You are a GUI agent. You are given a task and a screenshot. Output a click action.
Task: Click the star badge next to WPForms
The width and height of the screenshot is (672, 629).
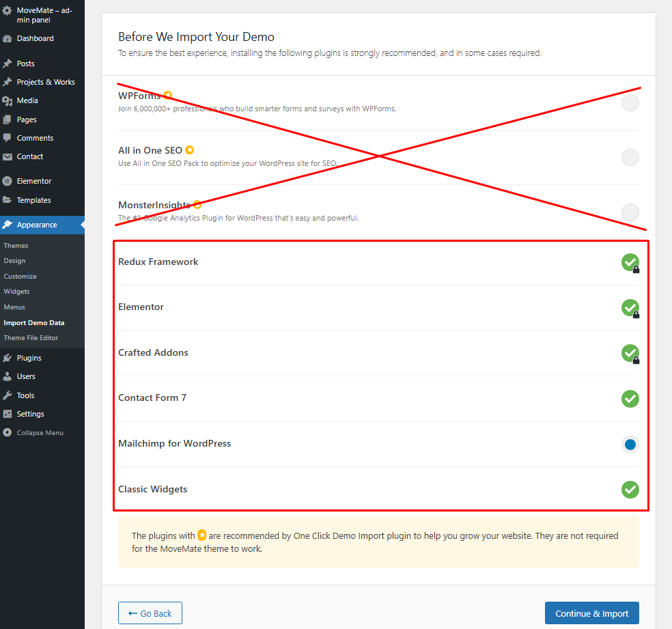coord(168,95)
